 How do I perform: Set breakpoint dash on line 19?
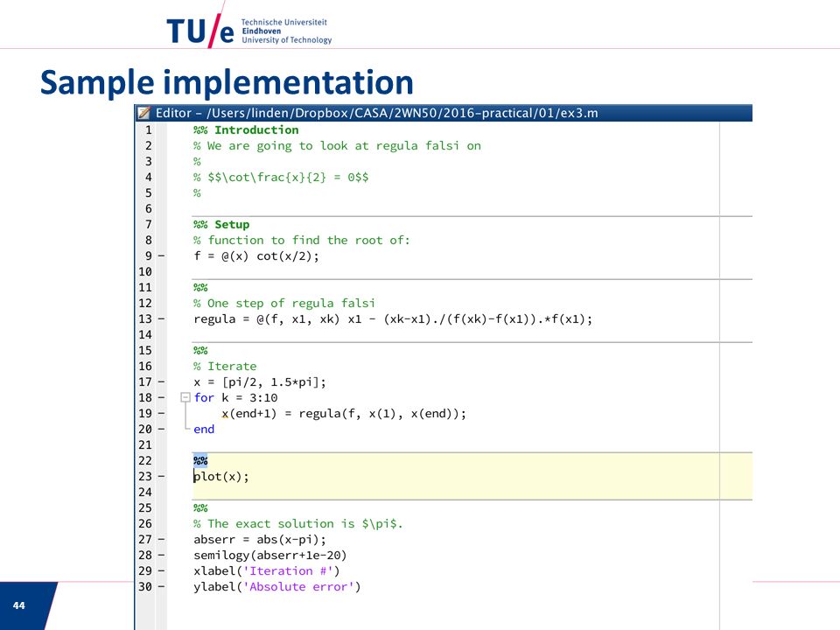click(161, 414)
